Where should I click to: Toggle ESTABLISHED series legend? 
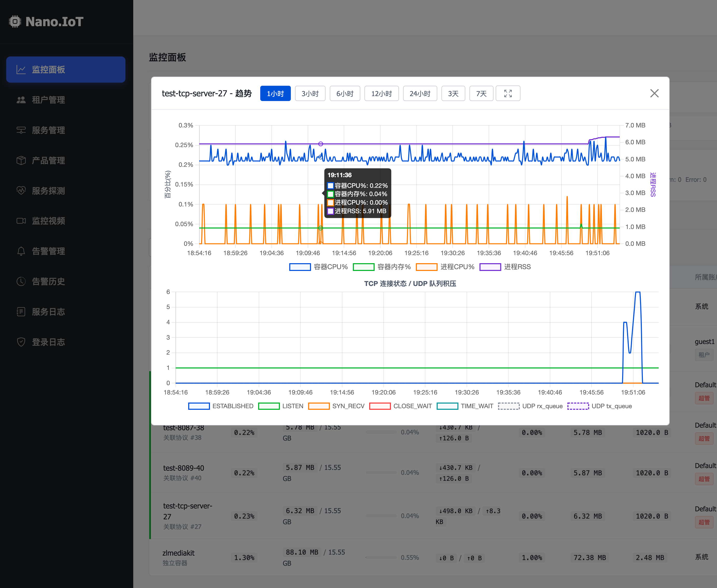coord(221,406)
